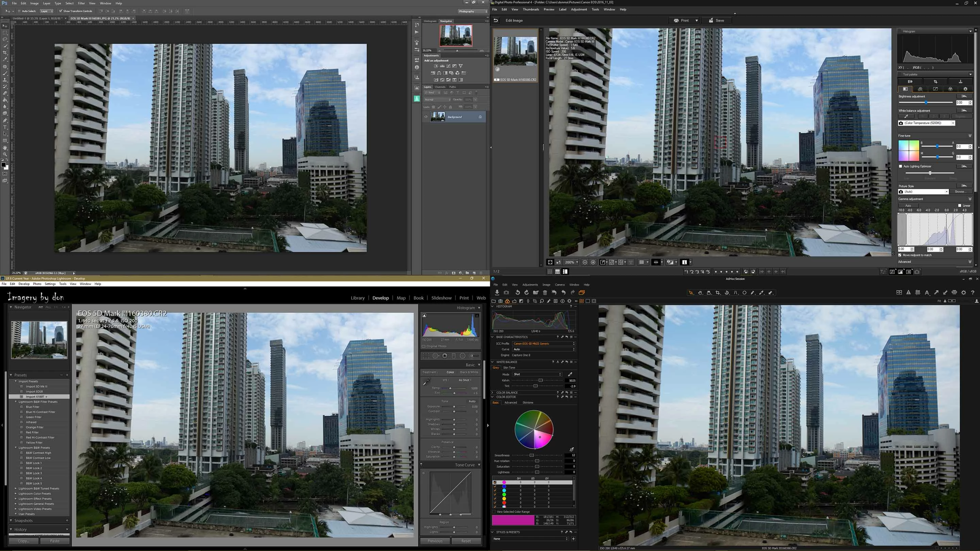Click the Save button in DPP
Screen dimensions: 980x551
tap(716, 20)
